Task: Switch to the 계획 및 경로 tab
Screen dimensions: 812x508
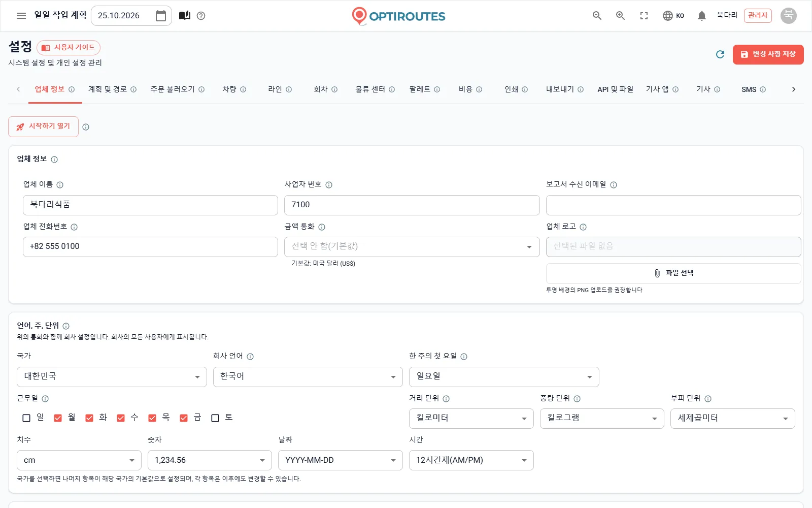Action: coord(112,89)
